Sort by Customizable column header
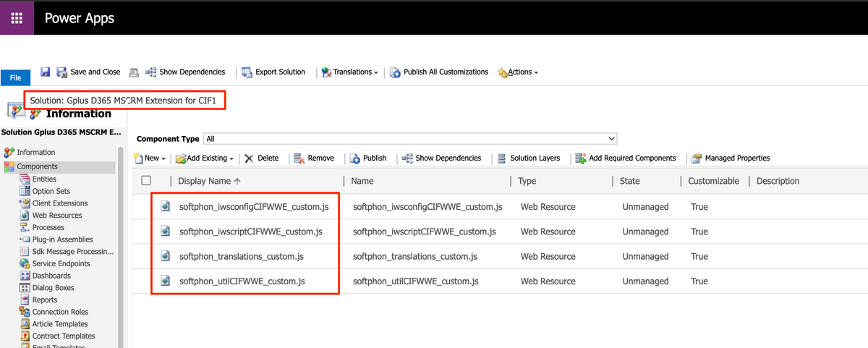Viewport: 868px width, 348px height. 713,181
